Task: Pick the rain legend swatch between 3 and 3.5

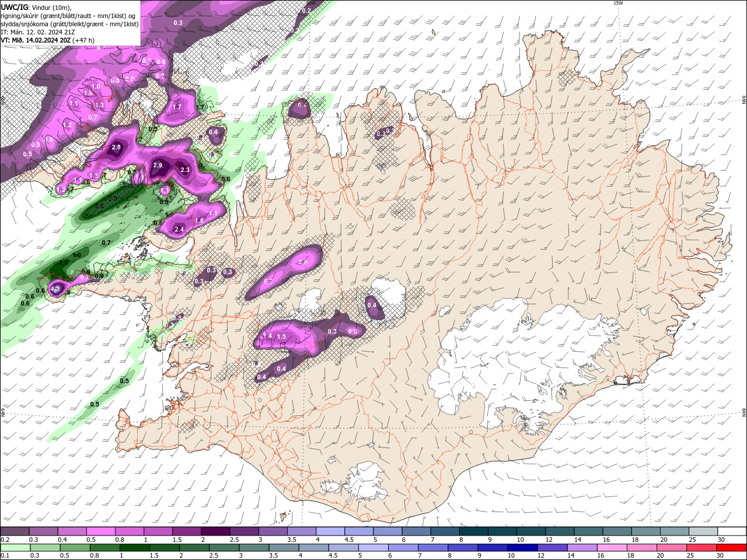Action: [253, 548]
